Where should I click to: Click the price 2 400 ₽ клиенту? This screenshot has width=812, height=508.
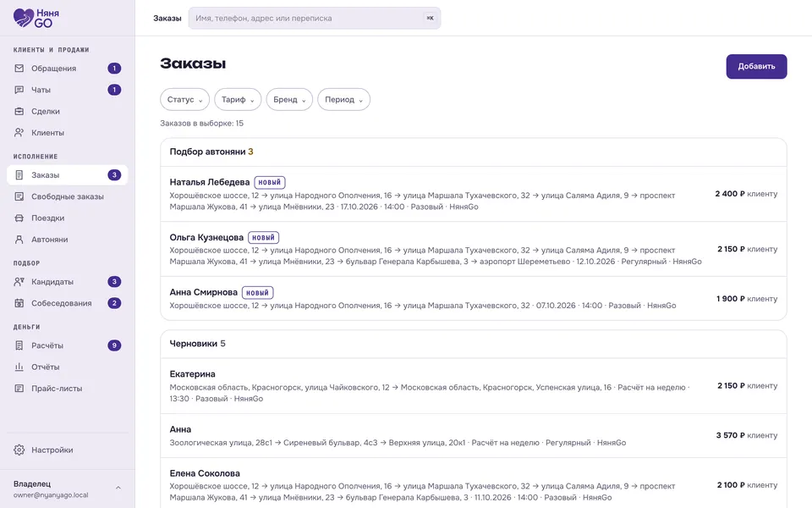click(x=746, y=194)
